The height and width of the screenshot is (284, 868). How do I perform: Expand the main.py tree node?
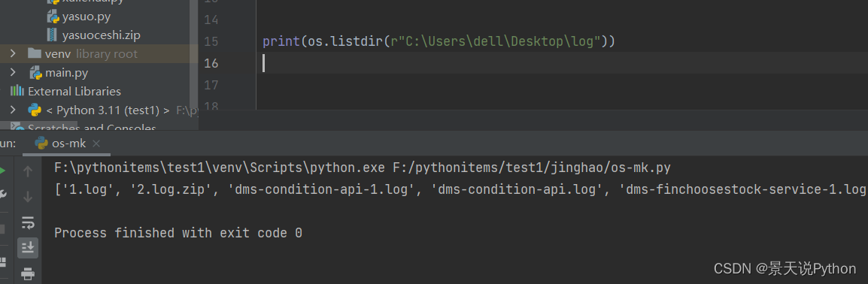click(13, 72)
